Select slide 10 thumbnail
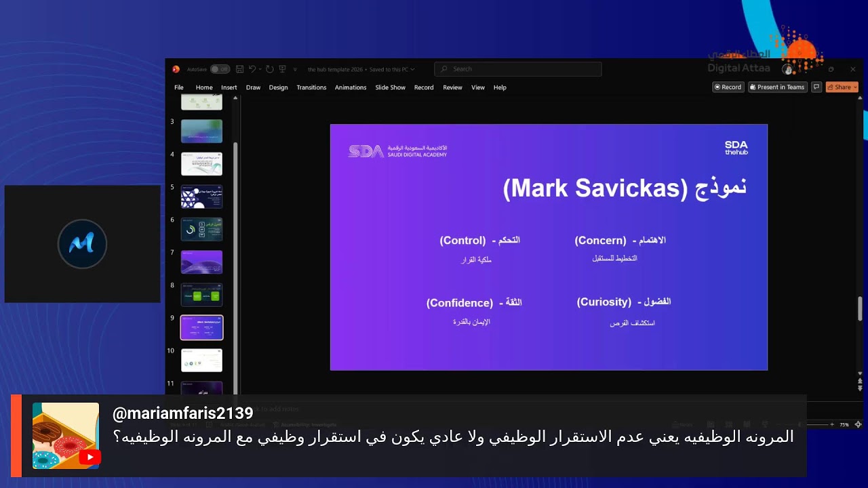868x488 pixels. point(201,360)
